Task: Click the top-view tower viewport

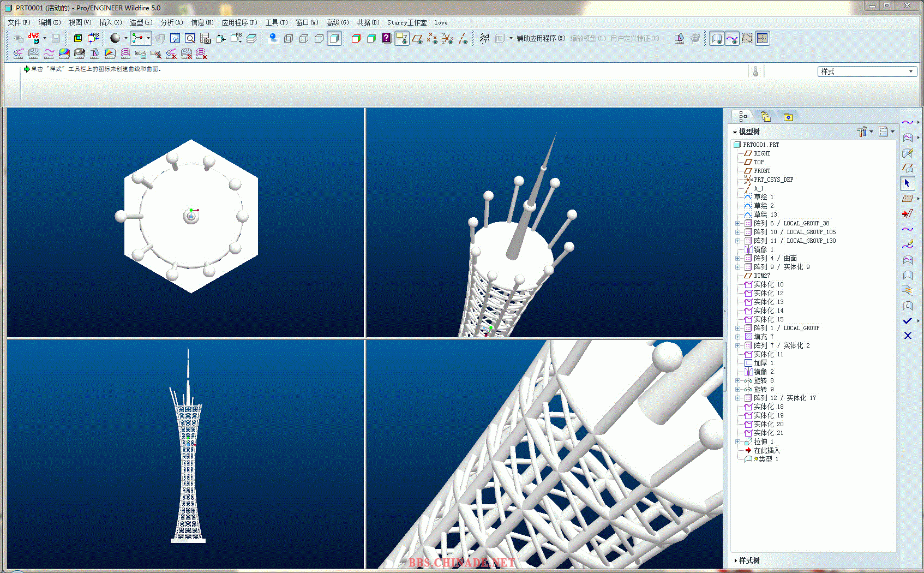Action: (x=185, y=222)
